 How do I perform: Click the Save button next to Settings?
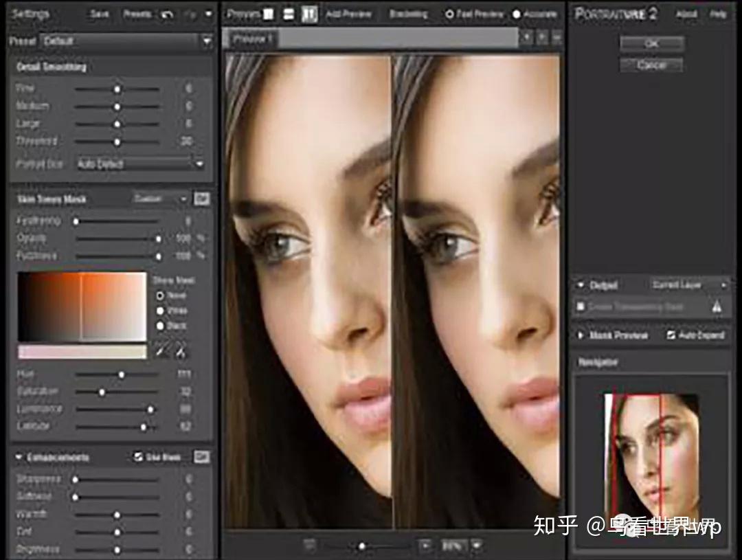tap(98, 12)
